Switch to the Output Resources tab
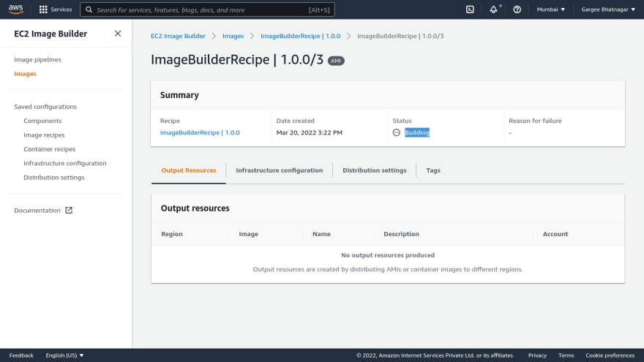Image resolution: width=644 pixels, height=362 pixels. (189, 170)
